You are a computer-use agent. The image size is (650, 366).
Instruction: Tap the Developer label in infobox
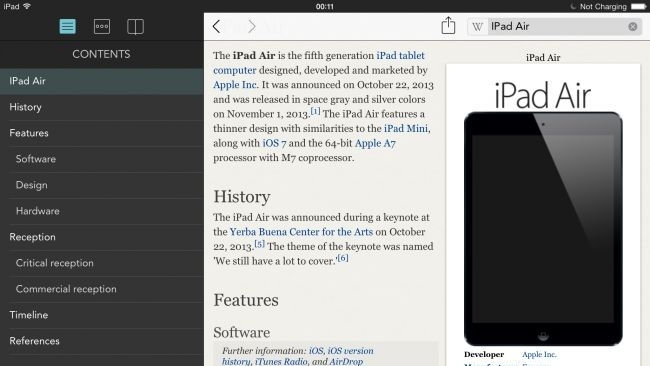484,355
